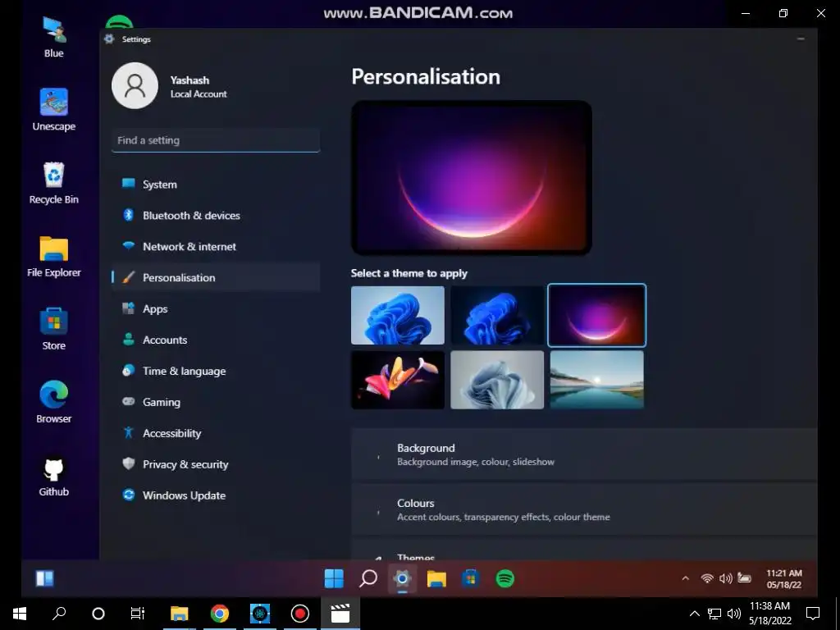The height and width of the screenshot is (630, 840).
Task: Click the Find a setting search box
Action: [216, 140]
